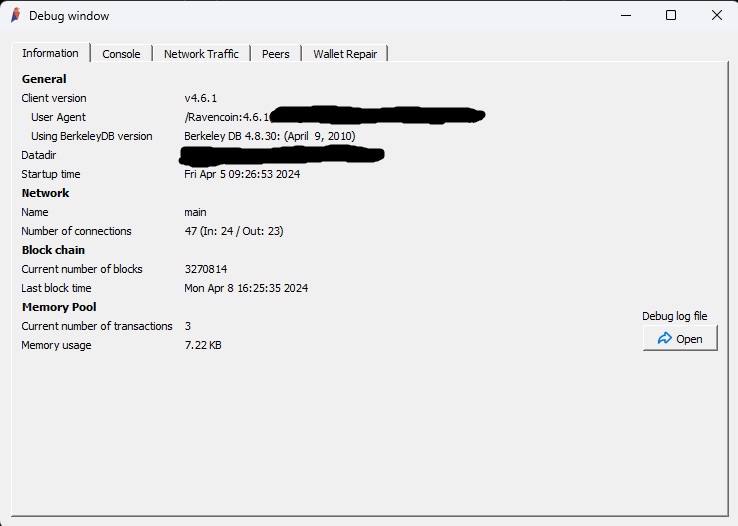Click the General section heading
This screenshot has width=738, height=526.
point(44,79)
